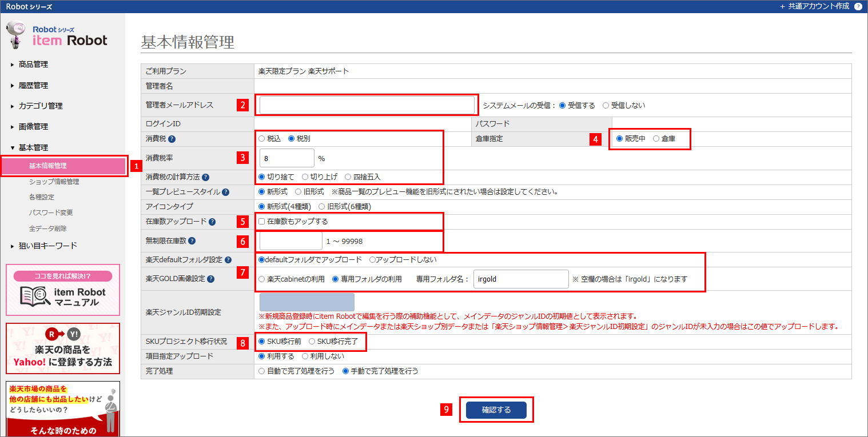The width and height of the screenshot is (868, 437).
Task: Click help icon beside 消費税の計算方法
Action: [x=205, y=177]
